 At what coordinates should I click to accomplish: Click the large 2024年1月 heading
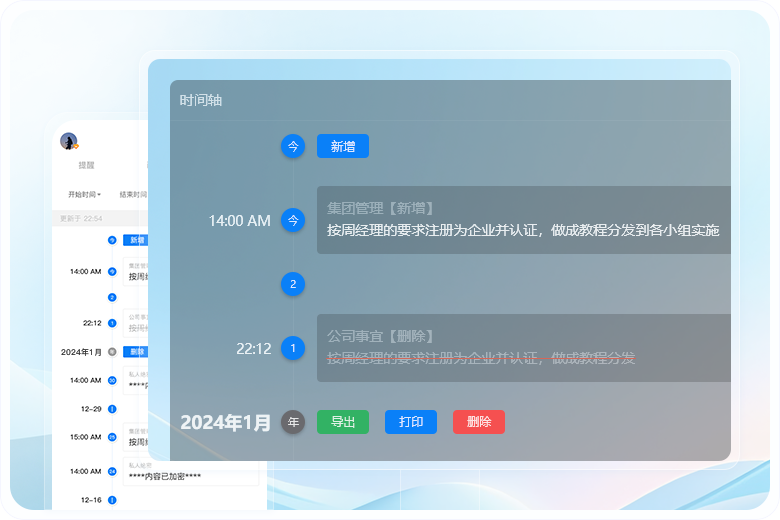[x=225, y=422]
